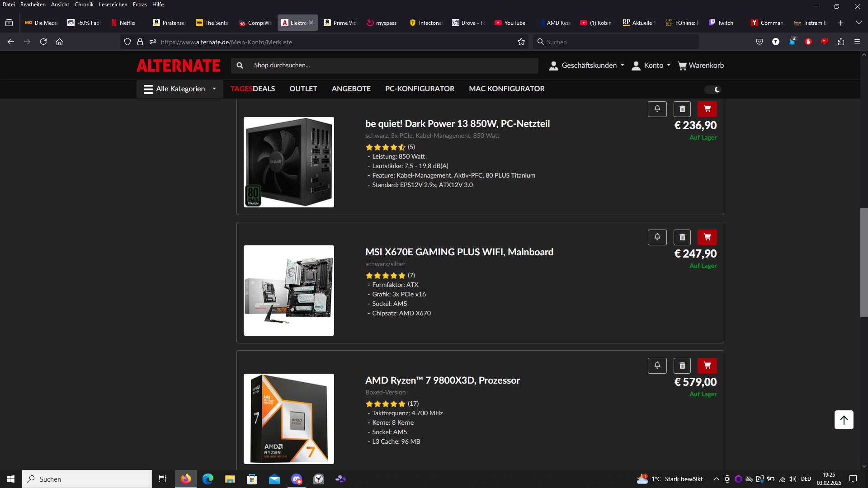
Task: Click the site padlock security icon
Action: click(x=140, y=42)
